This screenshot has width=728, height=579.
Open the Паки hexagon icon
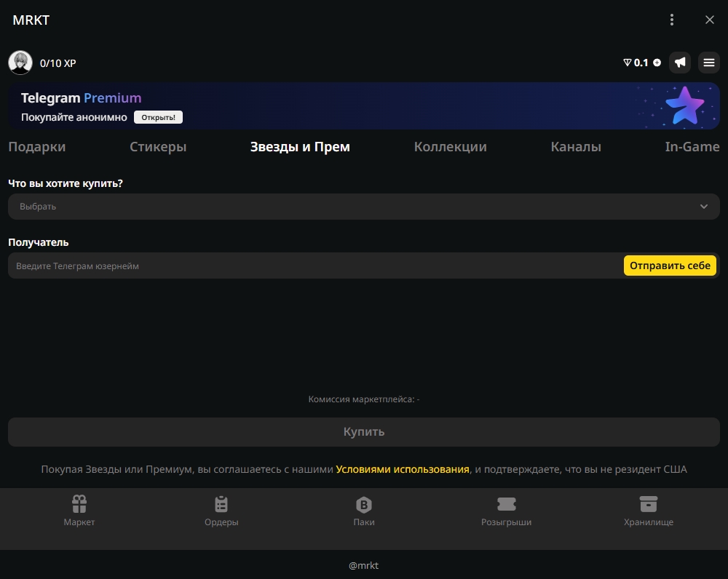click(363, 504)
